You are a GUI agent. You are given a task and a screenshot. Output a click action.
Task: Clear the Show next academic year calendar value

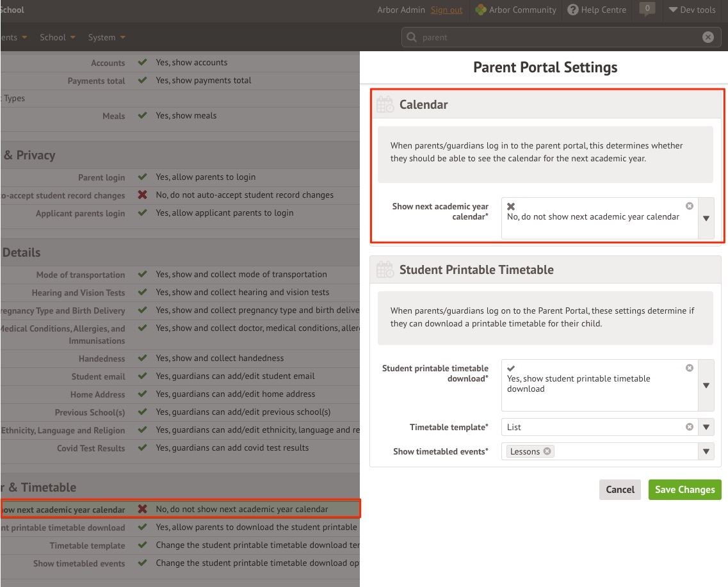(x=689, y=206)
